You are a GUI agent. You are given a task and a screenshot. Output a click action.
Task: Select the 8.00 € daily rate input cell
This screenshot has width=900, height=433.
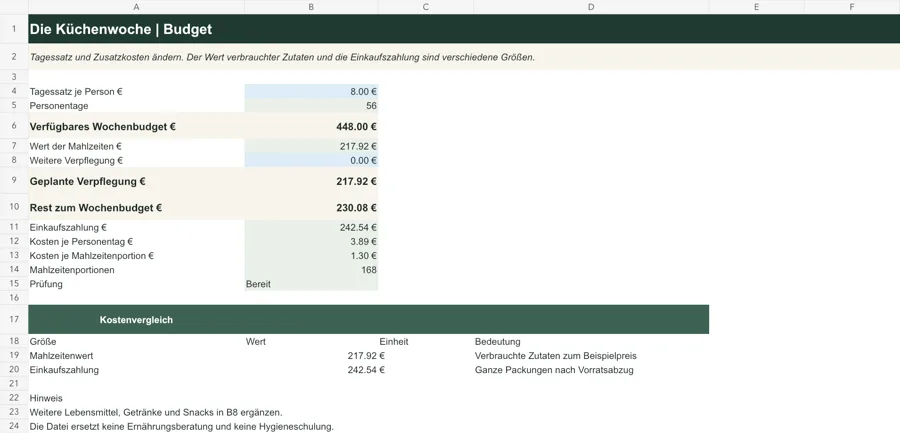click(311, 91)
